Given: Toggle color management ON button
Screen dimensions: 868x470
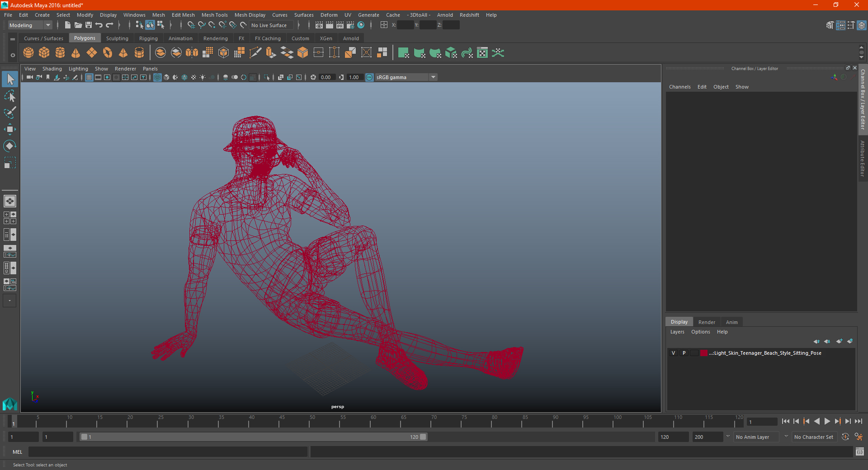Looking at the screenshot, I should pyautogui.click(x=369, y=77).
